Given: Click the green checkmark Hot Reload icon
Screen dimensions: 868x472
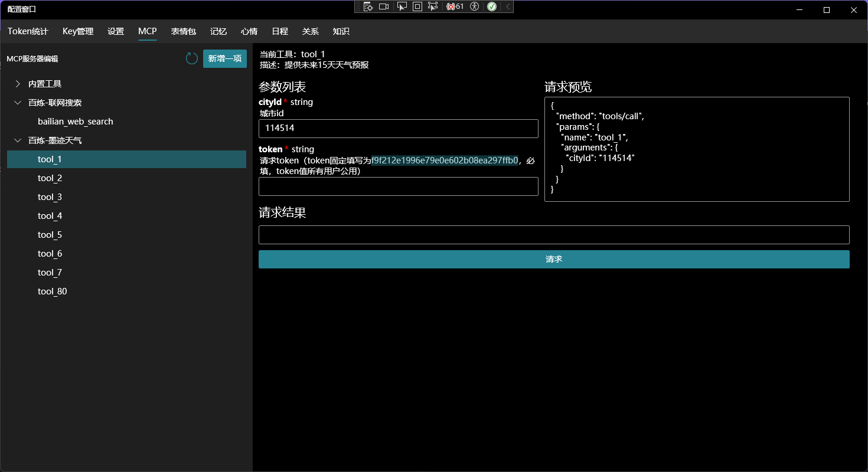Looking at the screenshot, I should (491, 6).
